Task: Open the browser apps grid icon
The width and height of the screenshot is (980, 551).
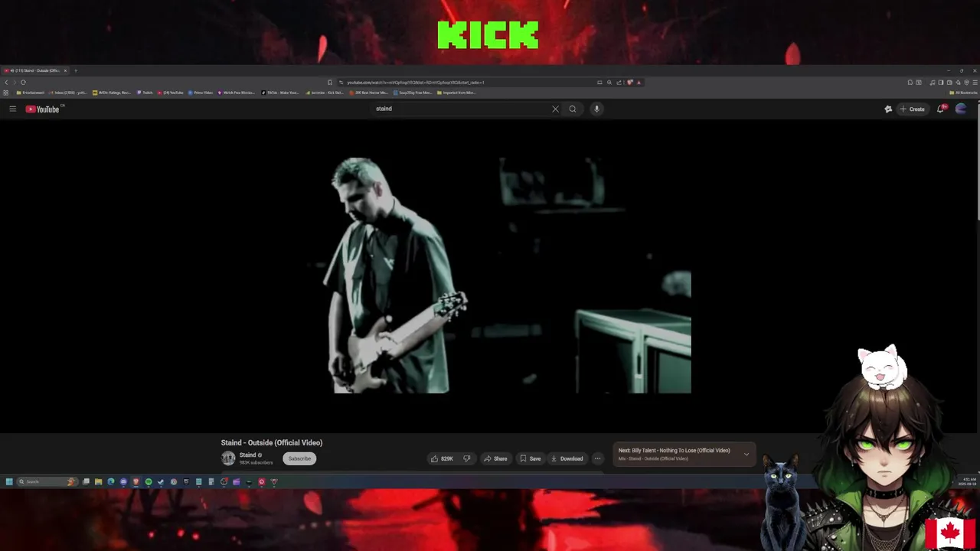Action: 5,93
